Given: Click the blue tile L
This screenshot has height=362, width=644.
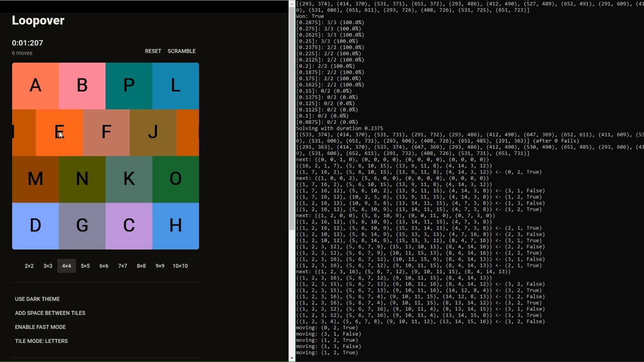Looking at the screenshot, I should (176, 86).
